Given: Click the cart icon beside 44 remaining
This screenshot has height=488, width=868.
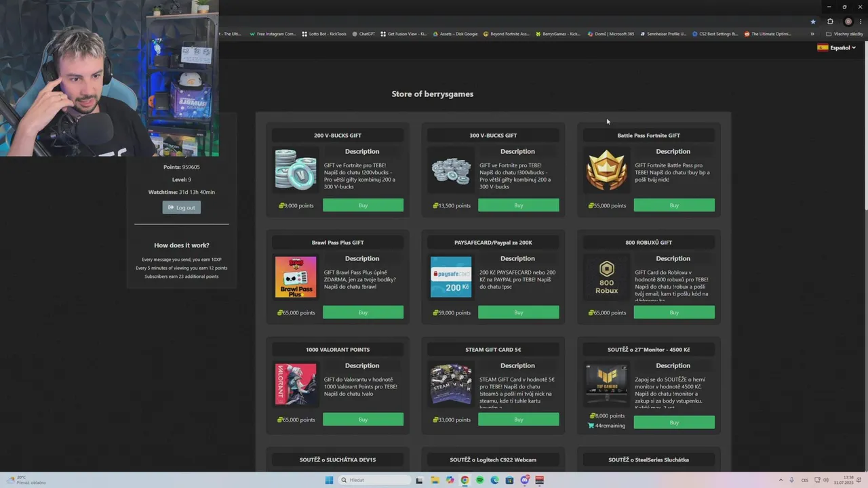Looking at the screenshot, I should click(591, 426).
